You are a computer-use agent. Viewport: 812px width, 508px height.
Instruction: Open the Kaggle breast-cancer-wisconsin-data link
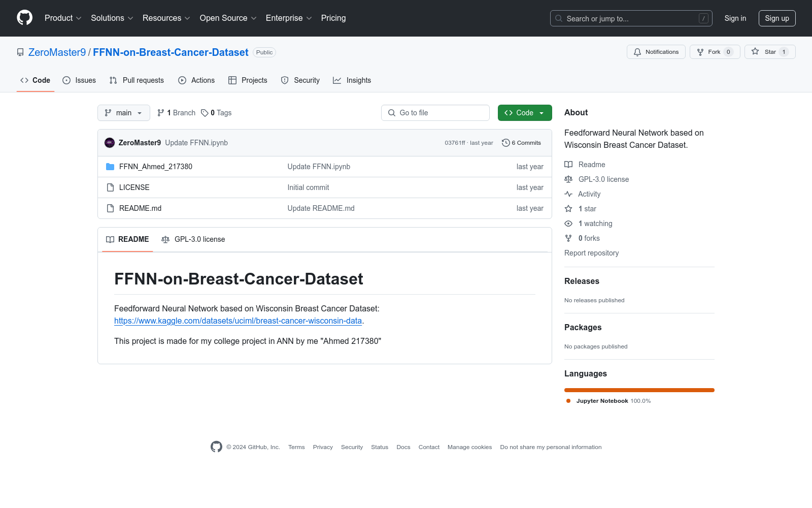click(238, 321)
